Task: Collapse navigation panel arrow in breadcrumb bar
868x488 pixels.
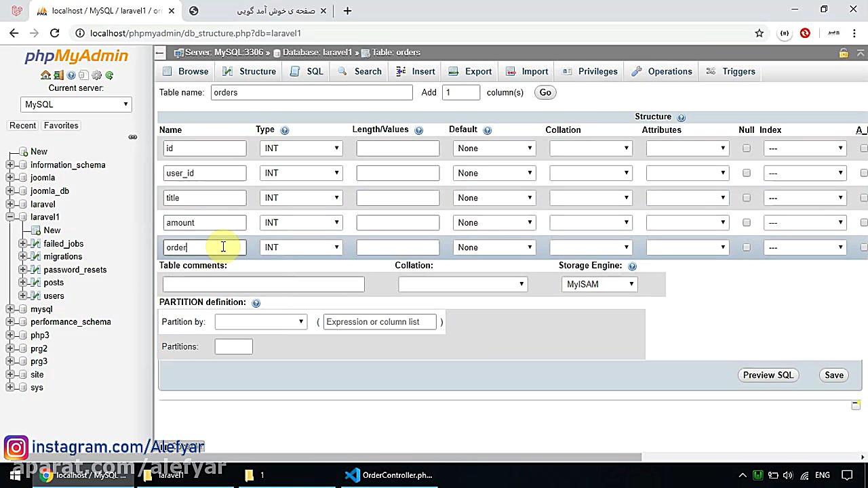Action: [159, 52]
